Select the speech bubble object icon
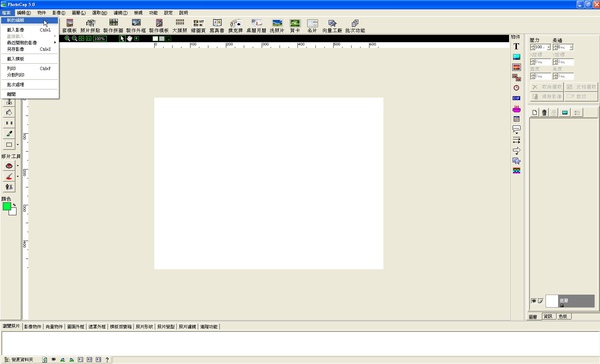The image size is (600, 364). (516, 129)
